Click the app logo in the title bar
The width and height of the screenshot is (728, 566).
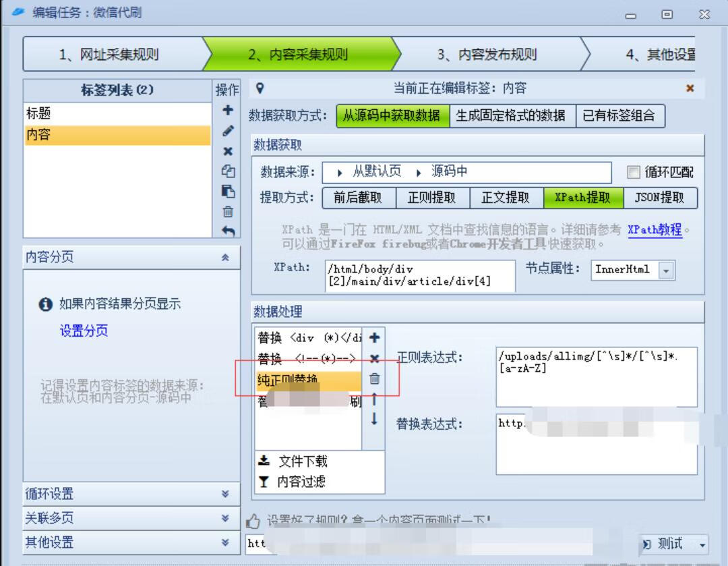coord(18,11)
